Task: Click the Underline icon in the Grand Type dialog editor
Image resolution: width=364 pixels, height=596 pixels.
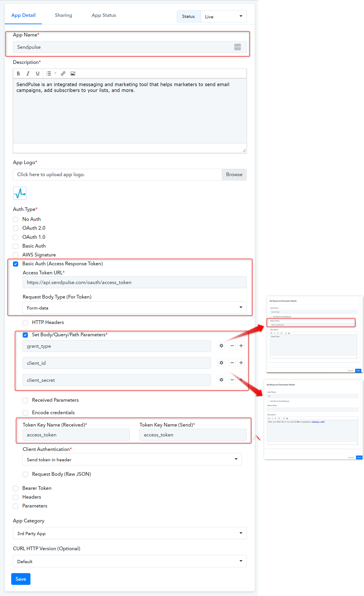Action: coord(278,333)
